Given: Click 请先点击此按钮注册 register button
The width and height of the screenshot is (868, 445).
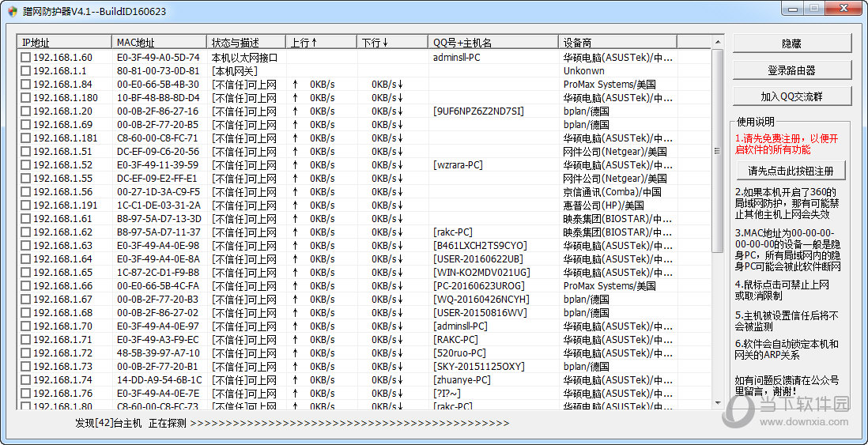Looking at the screenshot, I should [791, 171].
